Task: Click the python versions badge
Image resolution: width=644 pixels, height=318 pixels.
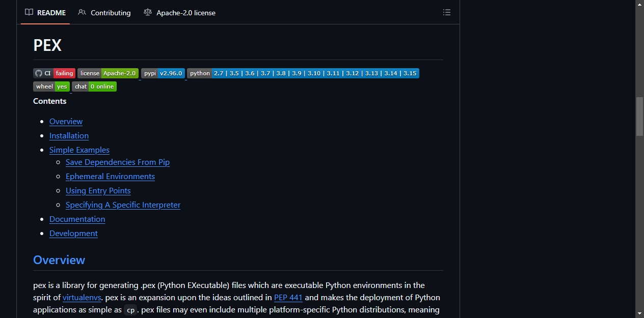Action: (x=303, y=73)
